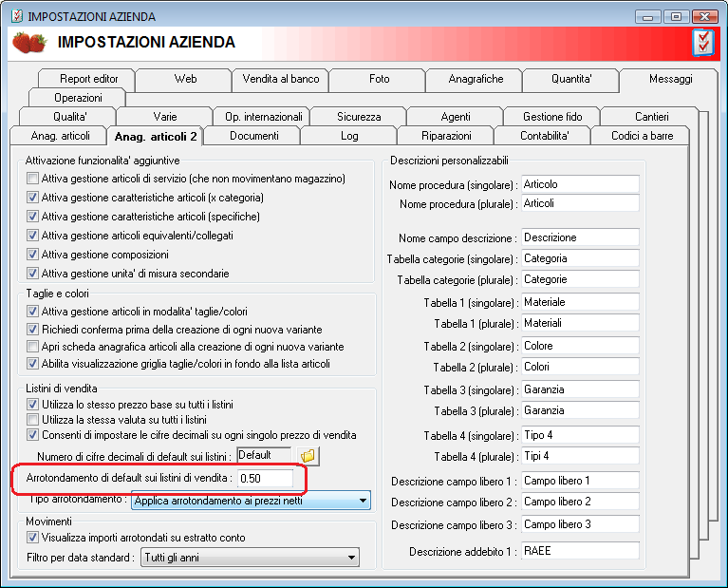Click 'Tabella 4 (plurale)' Tipi 4 field
This screenshot has width=728, height=588.
(580, 456)
